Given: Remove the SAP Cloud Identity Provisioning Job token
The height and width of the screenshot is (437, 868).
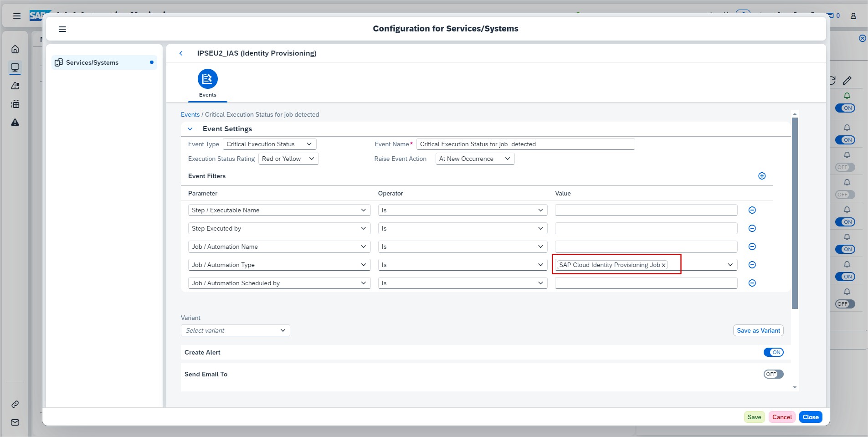Looking at the screenshot, I should [x=663, y=265].
